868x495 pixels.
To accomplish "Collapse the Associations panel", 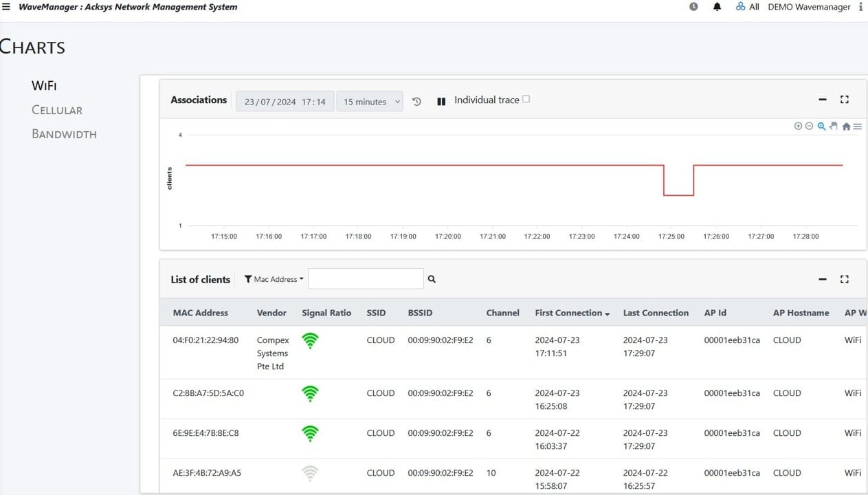I will 823,99.
